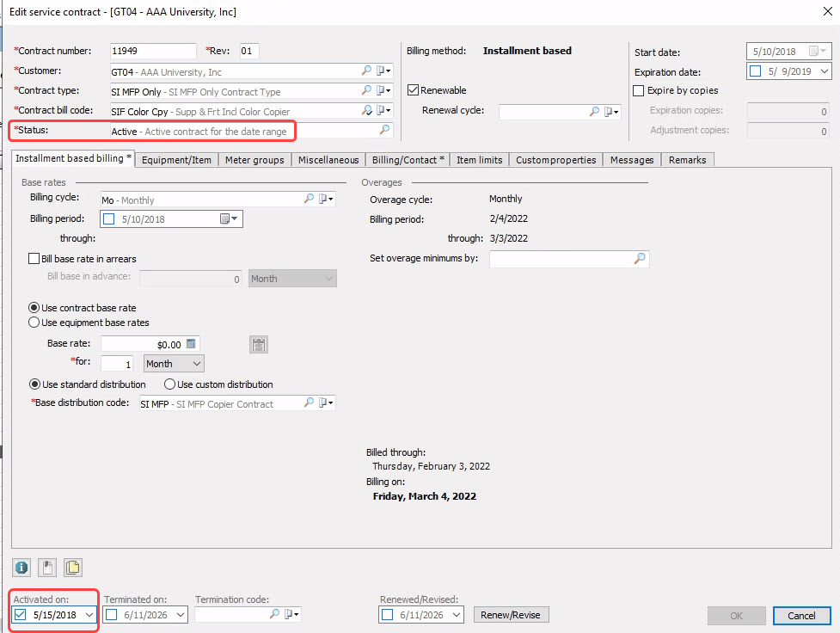
Task: Open the Item limits tab
Action: click(x=480, y=160)
